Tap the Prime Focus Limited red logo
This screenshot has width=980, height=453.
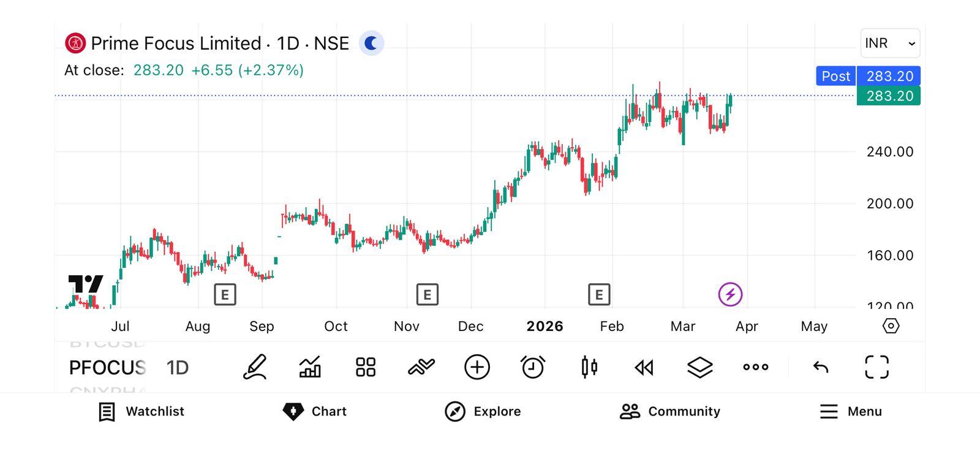pos(75,44)
